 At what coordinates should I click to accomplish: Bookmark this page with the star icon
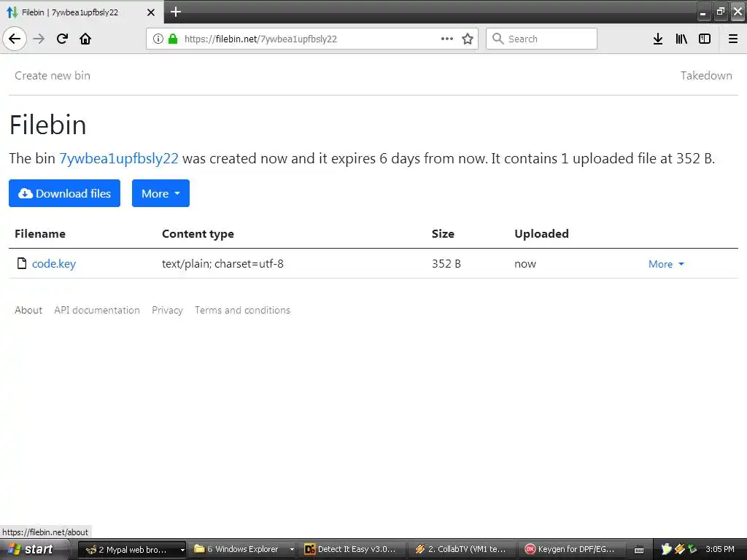(468, 39)
